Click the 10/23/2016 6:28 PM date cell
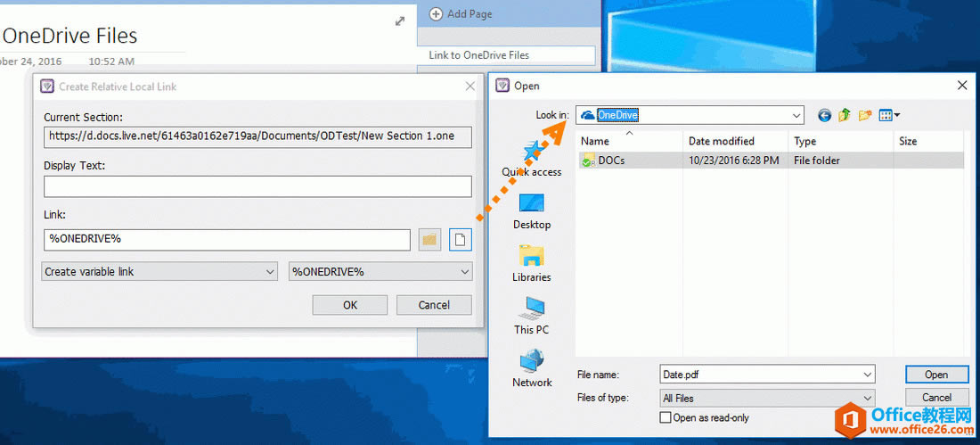 click(x=734, y=161)
